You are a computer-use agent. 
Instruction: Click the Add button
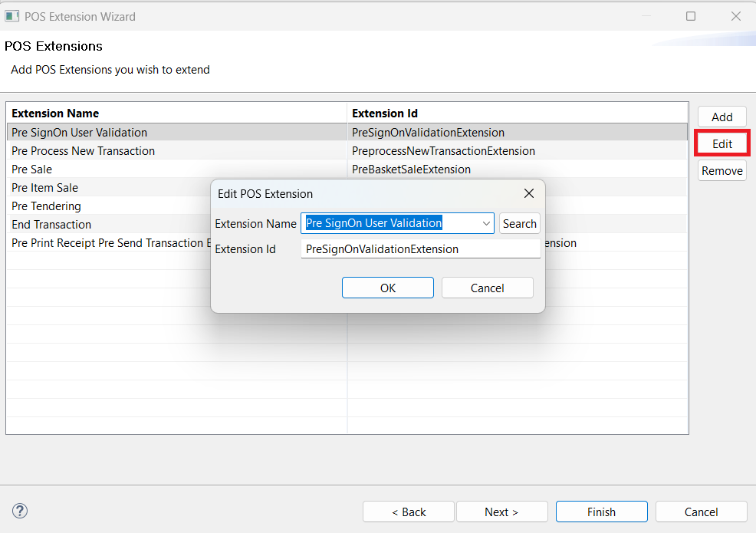pyautogui.click(x=721, y=117)
